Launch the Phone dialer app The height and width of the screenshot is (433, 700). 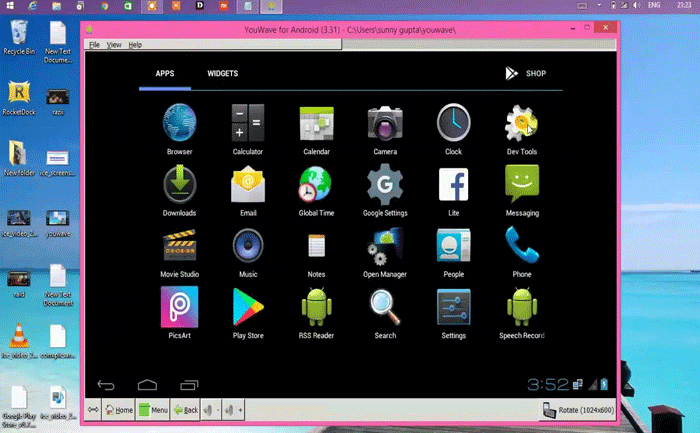click(521, 252)
